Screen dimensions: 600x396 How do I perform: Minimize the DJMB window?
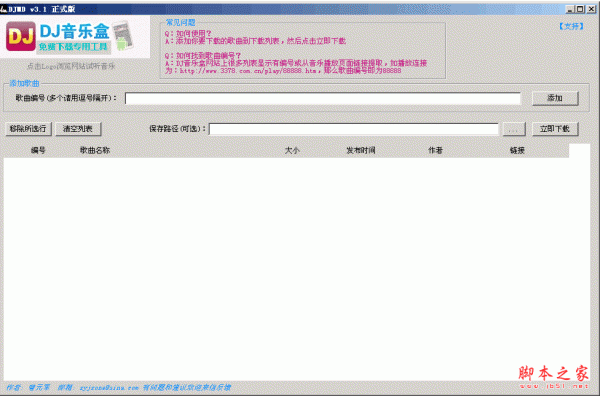(x=570, y=9)
